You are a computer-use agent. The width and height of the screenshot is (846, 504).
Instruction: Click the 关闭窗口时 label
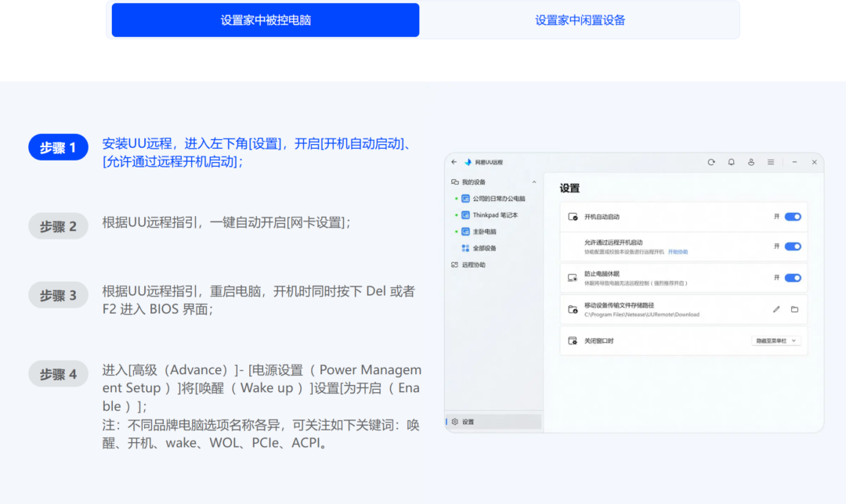599,340
